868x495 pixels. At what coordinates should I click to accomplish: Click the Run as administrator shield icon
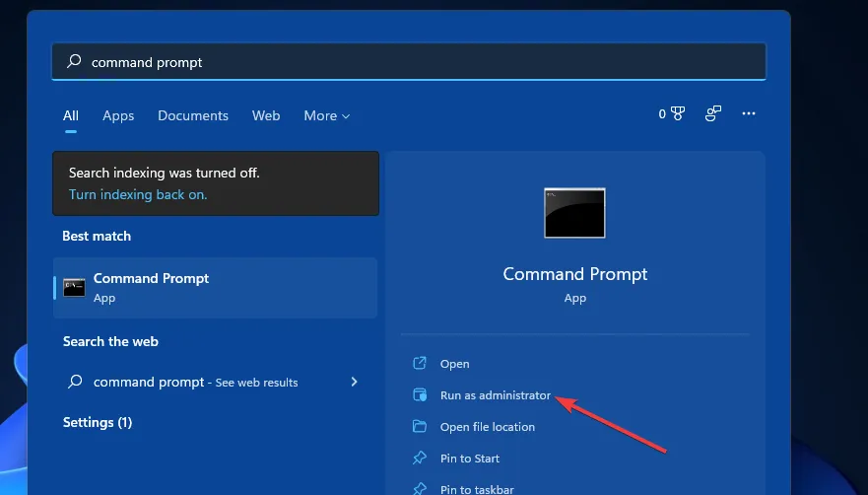coord(420,395)
